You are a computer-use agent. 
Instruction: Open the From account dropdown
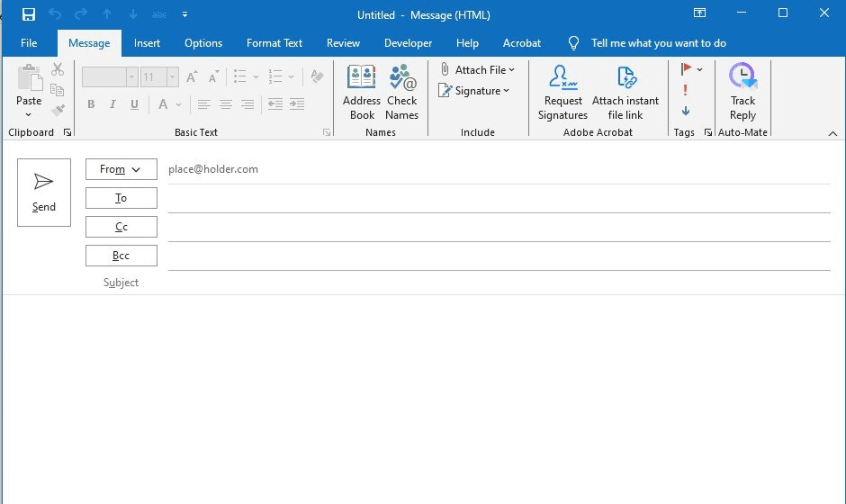click(x=121, y=169)
